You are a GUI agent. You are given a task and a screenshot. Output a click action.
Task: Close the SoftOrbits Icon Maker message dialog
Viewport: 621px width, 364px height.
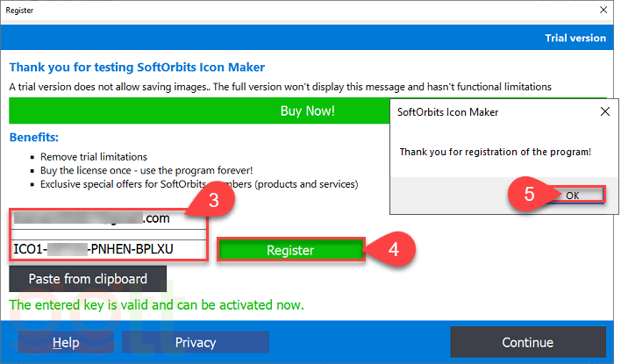(604, 112)
